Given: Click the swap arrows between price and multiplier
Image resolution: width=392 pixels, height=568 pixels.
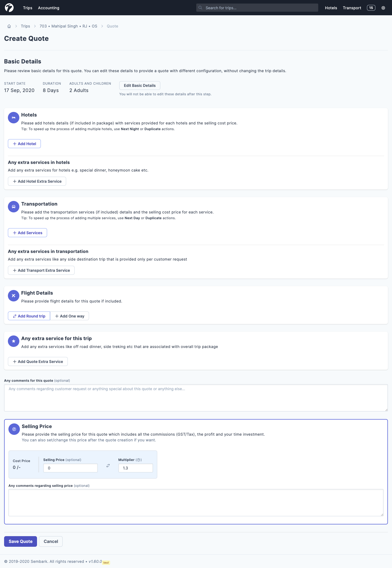Looking at the screenshot, I should [x=108, y=466].
